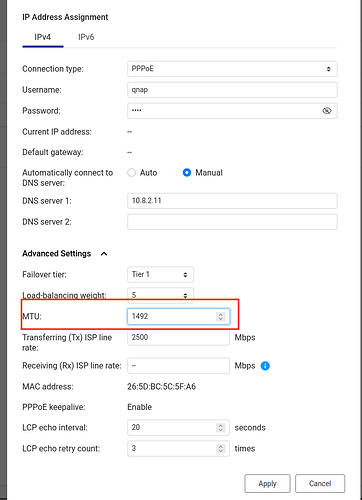Select the Manual DNS radio button
362x500 pixels.
187,173
